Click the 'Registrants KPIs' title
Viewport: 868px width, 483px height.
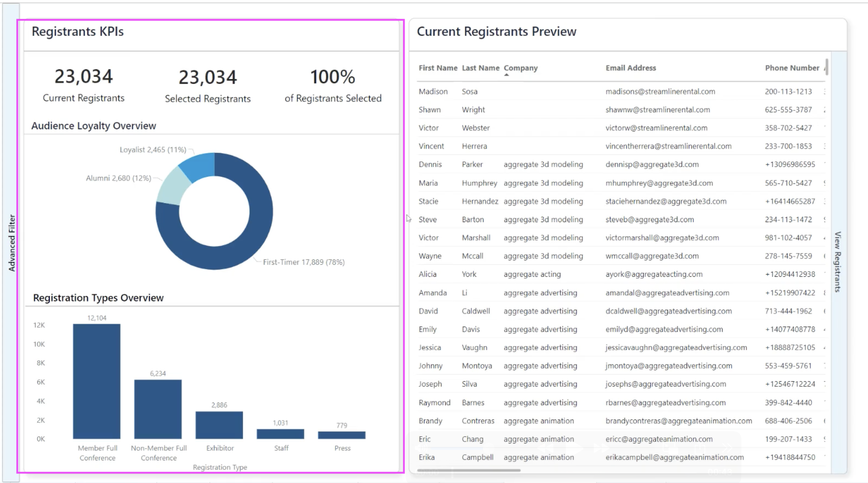click(77, 32)
